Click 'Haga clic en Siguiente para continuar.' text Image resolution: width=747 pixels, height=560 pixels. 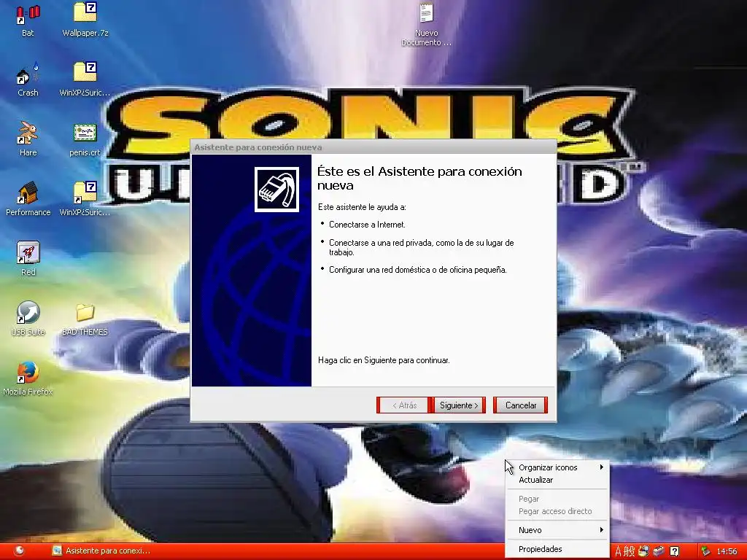[384, 360]
